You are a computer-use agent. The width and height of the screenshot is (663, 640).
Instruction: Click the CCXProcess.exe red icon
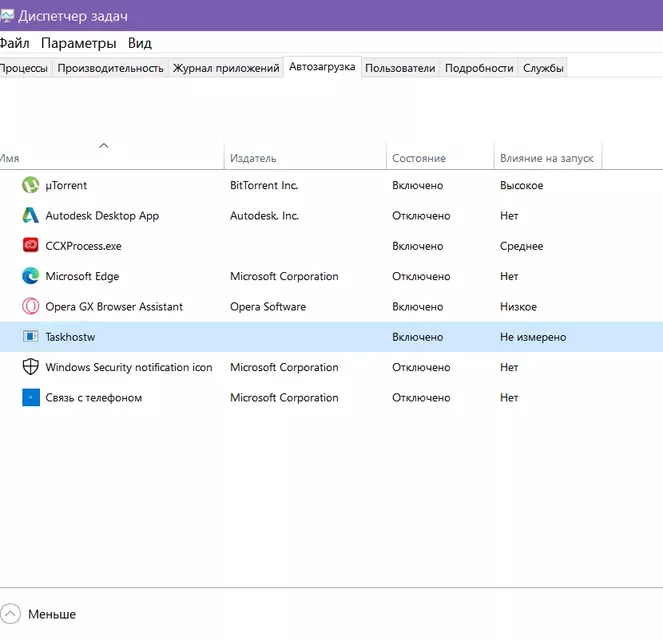(x=30, y=245)
